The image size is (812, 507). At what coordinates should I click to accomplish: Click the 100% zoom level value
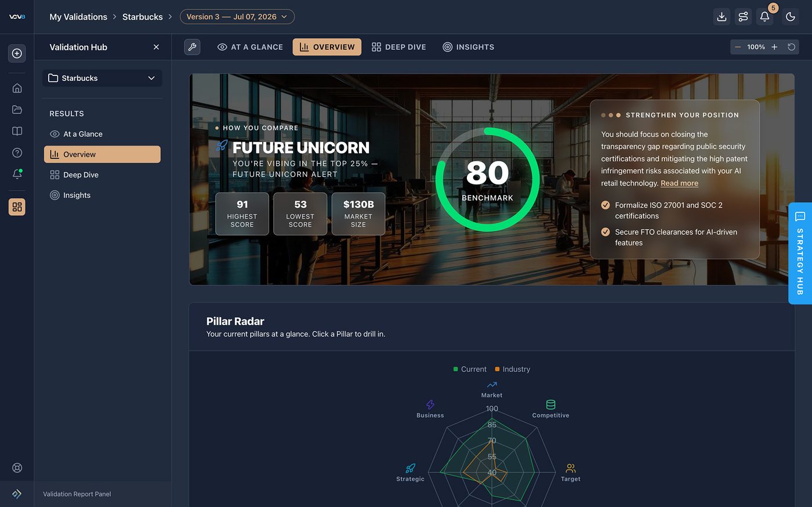click(756, 47)
